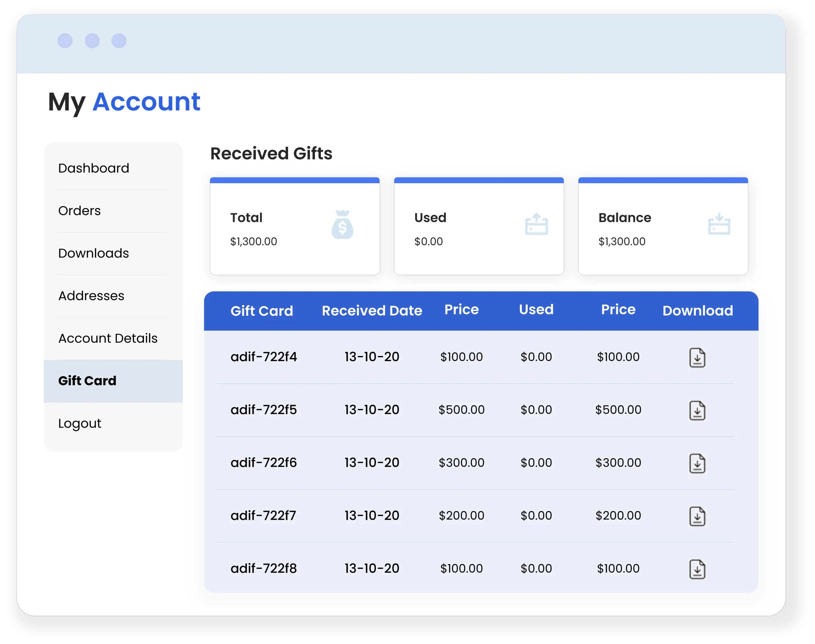Click the Gift Card column header
This screenshot has height=644, width=815.
click(x=261, y=311)
